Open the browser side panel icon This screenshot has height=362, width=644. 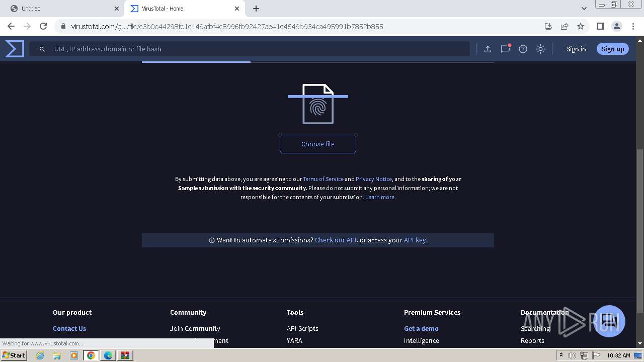[x=600, y=26]
